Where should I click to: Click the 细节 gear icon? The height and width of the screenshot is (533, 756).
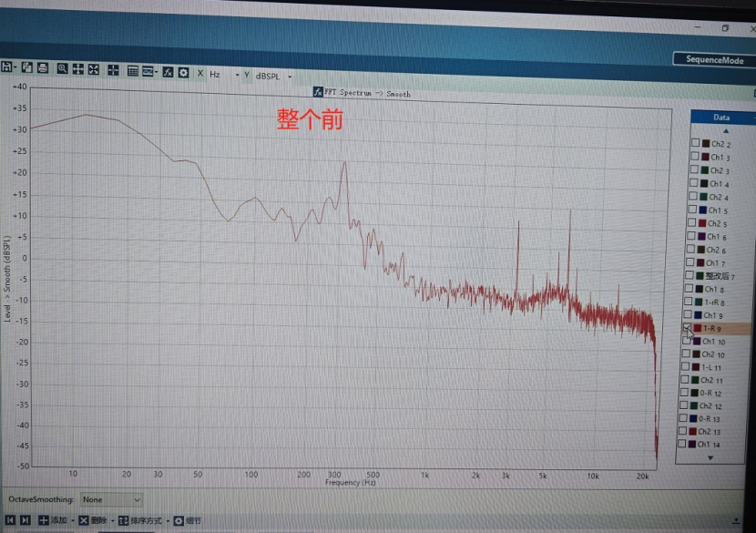point(179,521)
